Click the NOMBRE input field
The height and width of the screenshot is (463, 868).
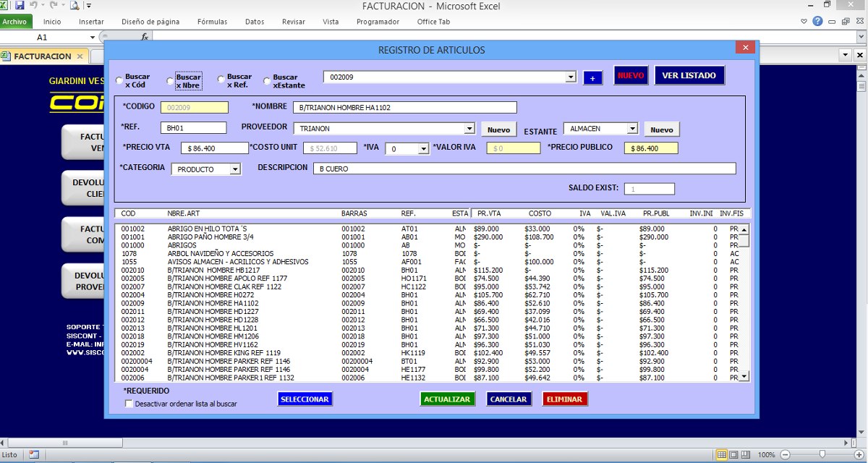point(404,108)
